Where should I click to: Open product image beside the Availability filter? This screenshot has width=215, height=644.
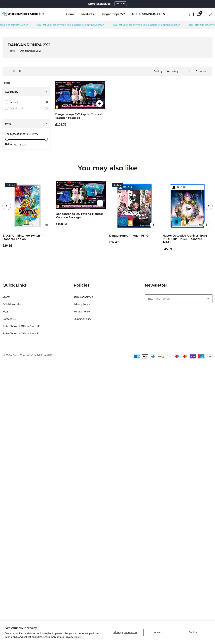80,95
